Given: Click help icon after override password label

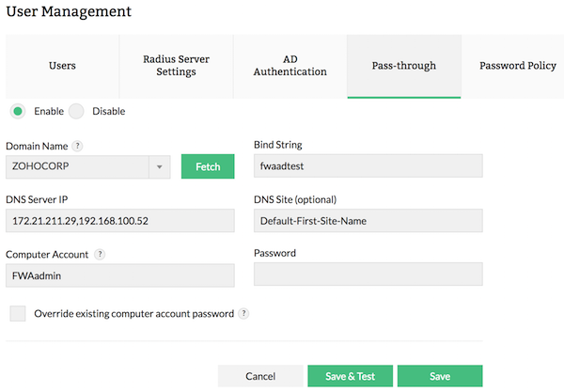Looking at the screenshot, I should (243, 313).
